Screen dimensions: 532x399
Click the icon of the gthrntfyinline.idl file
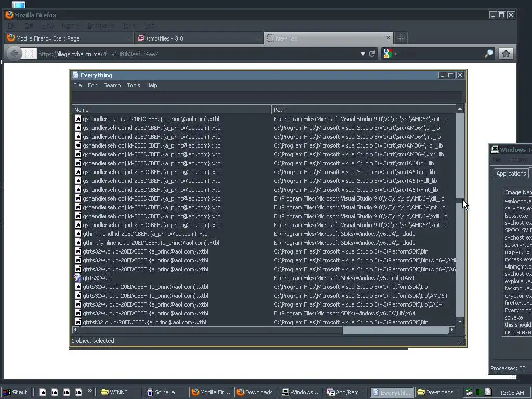click(x=78, y=243)
